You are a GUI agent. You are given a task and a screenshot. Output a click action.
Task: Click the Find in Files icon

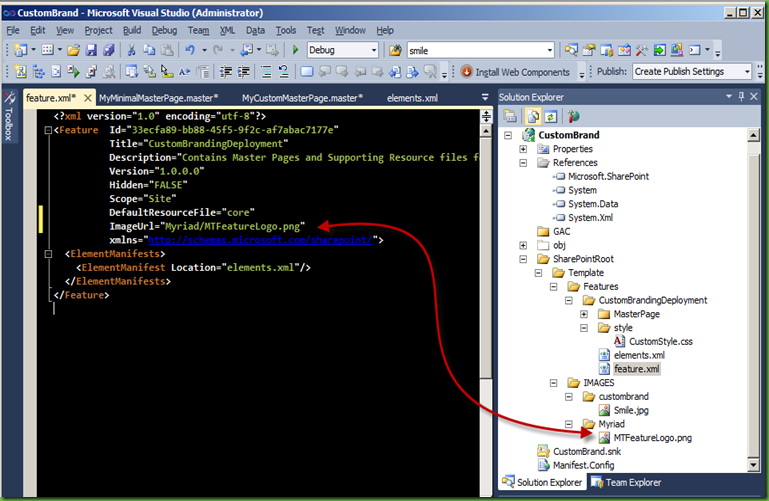pyautogui.click(x=395, y=50)
